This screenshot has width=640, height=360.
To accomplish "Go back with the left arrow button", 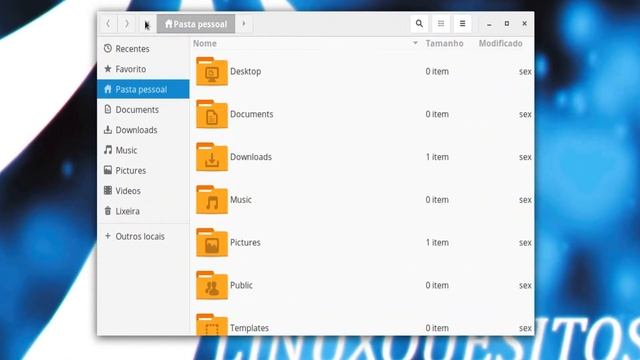I will pos(108,24).
